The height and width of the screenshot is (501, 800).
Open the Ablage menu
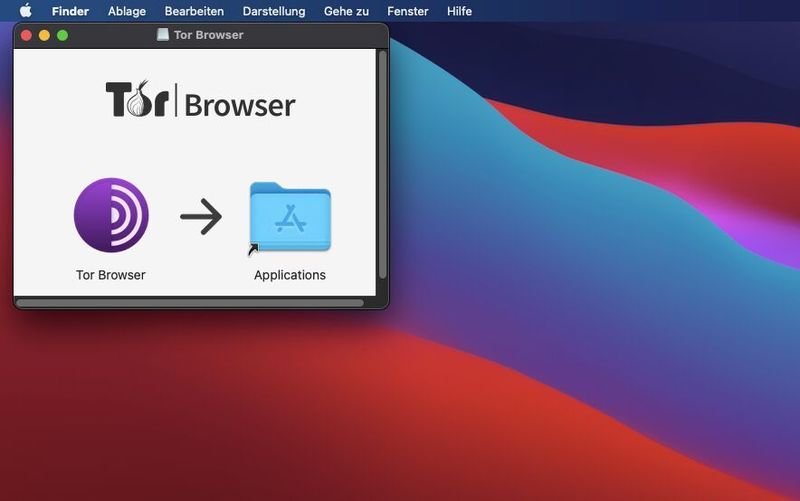tap(127, 11)
